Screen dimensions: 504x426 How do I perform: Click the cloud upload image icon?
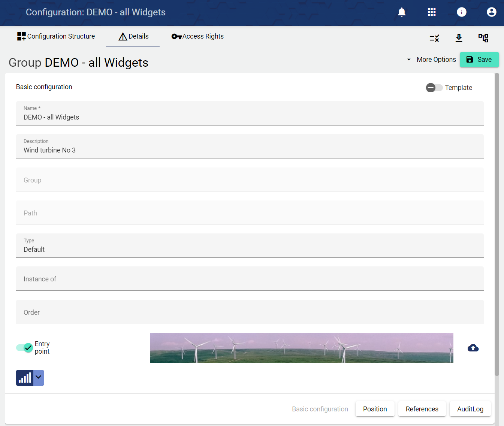coord(473,348)
